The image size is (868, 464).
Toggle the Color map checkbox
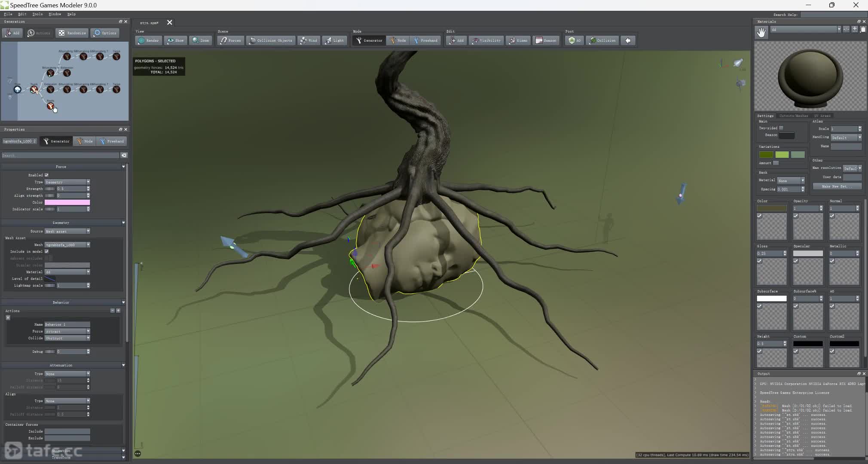[760, 216]
